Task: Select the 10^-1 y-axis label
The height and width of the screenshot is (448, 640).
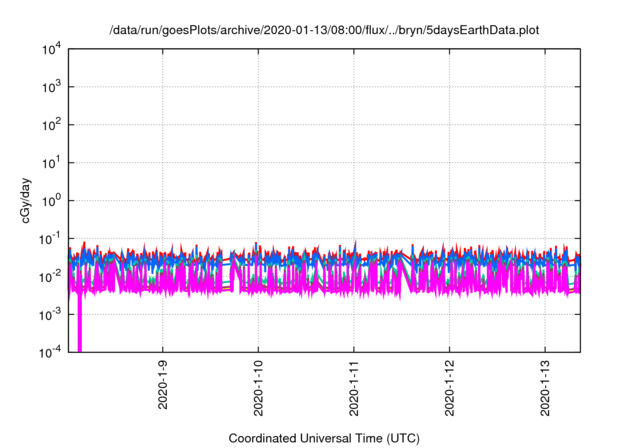Action: (x=50, y=239)
